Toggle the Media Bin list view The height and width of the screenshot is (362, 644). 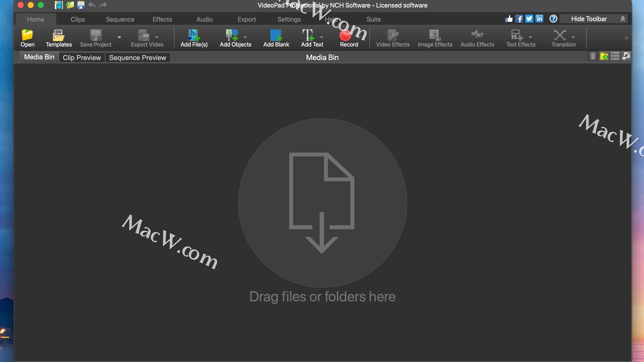615,56
